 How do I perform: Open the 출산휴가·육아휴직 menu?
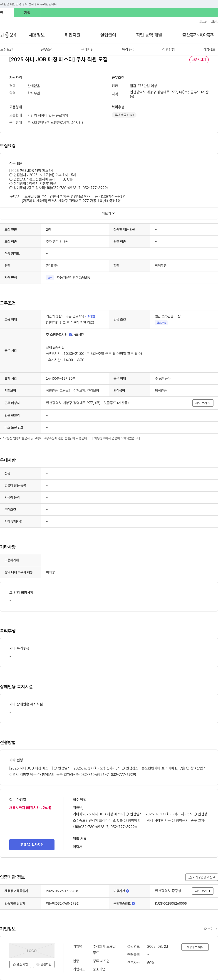tap(198, 35)
